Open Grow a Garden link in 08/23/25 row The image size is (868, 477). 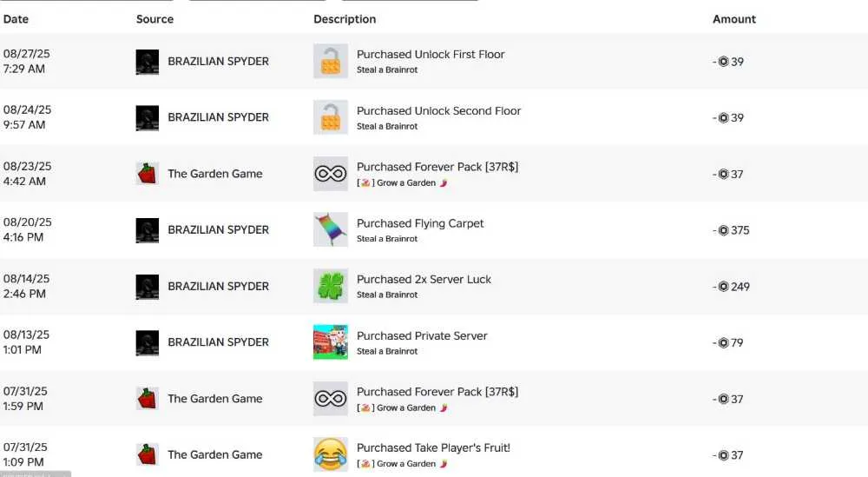pyautogui.click(x=402, y=182)
